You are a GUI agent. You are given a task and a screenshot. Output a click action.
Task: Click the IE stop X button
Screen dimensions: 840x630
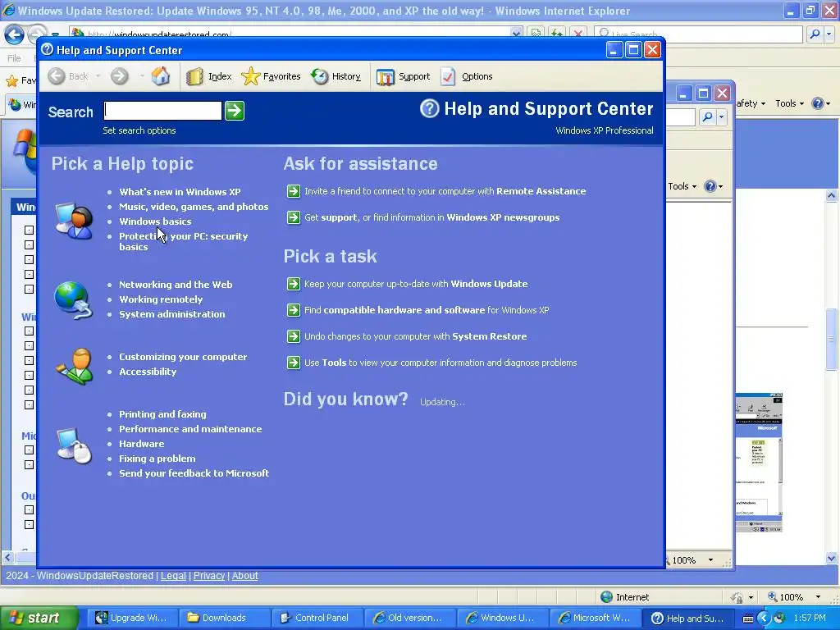pos(577,34)
